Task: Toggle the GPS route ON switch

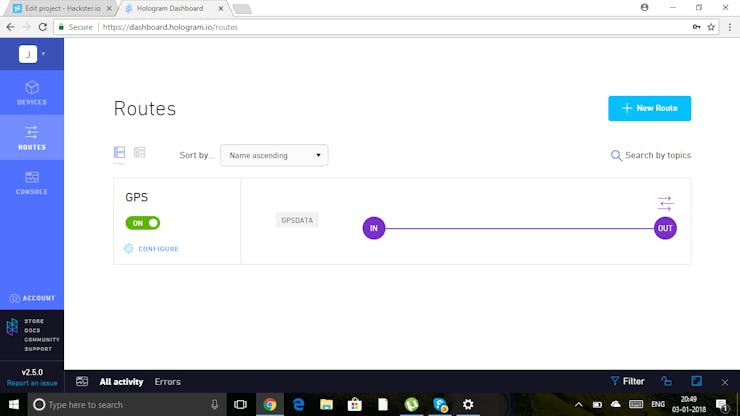Action: [x=143, y=223]
